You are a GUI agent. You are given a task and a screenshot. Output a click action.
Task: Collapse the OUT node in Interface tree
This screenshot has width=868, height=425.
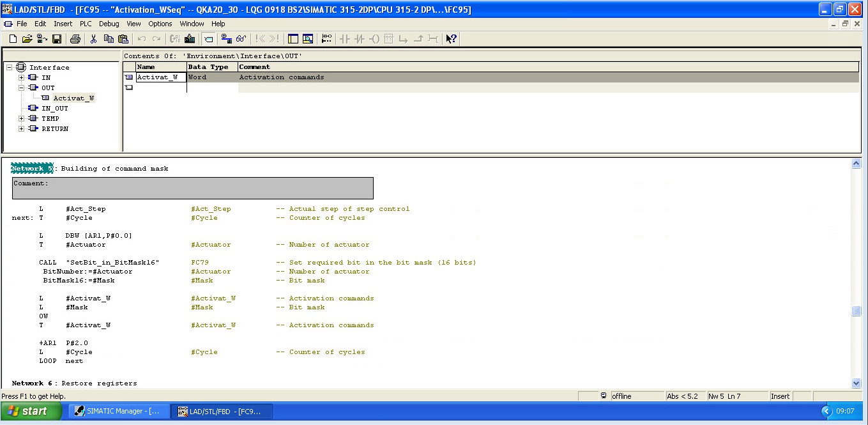click(22, 88)
